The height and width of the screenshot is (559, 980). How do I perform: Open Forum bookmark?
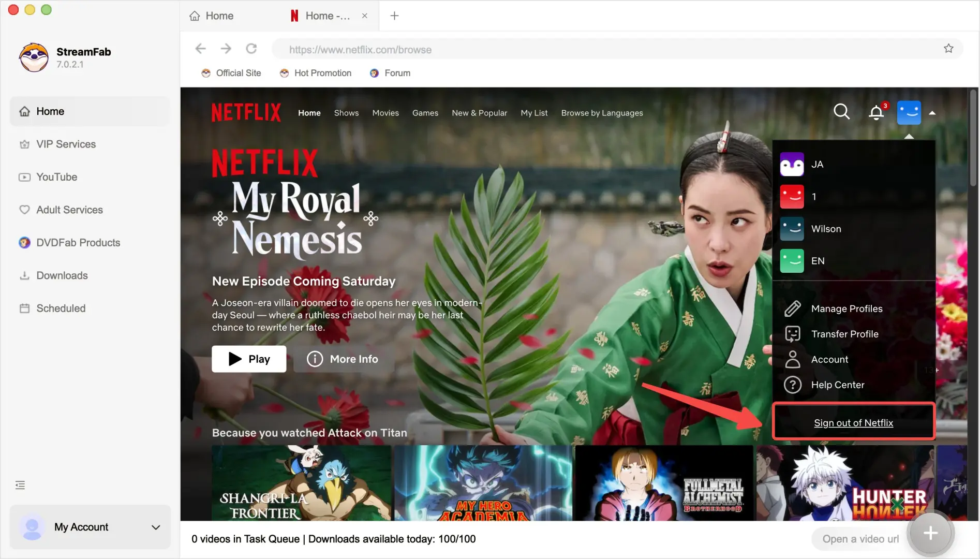(390, 73)
